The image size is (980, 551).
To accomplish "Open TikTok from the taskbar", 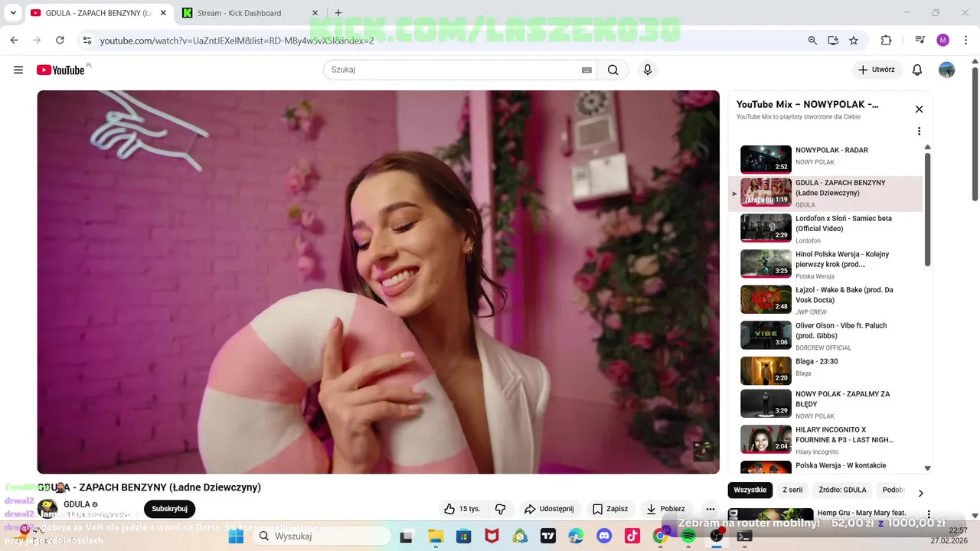I will (632, 536).
